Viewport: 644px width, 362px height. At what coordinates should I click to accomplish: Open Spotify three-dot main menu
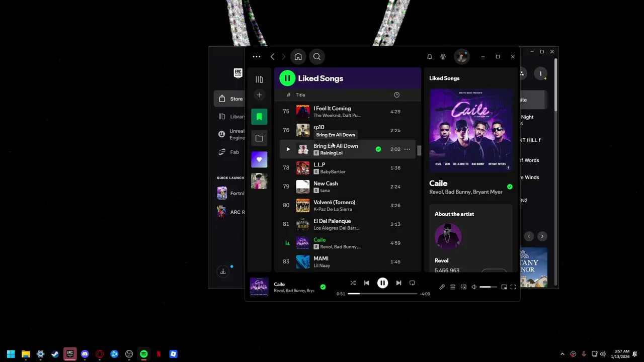click(x=257, y=57)
